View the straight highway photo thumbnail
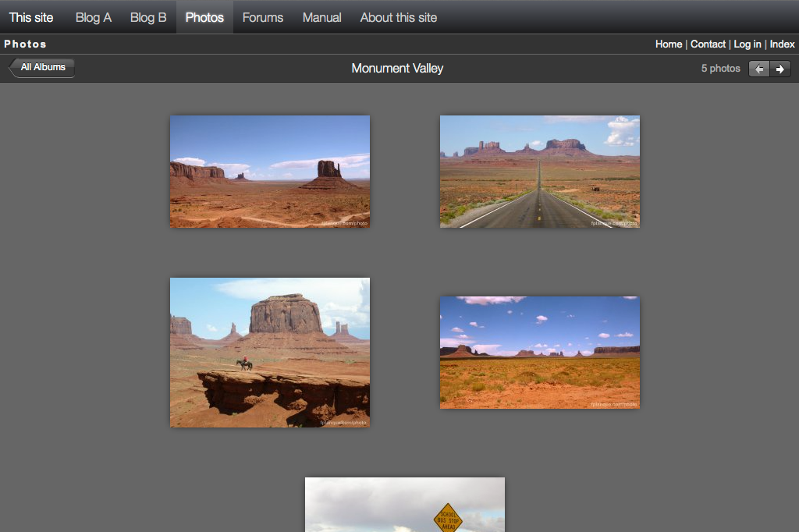799x532 pixels. tap(539, 172)
